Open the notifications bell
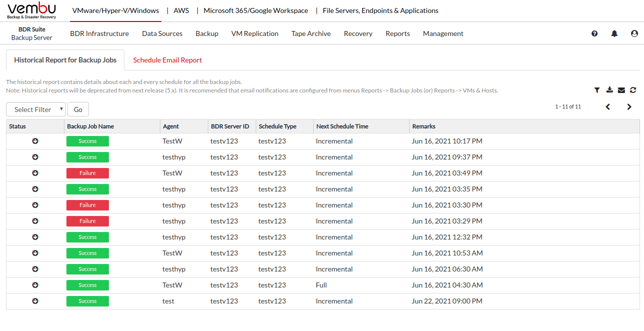Viewport: 644px width, 331px height. point(615,33)
